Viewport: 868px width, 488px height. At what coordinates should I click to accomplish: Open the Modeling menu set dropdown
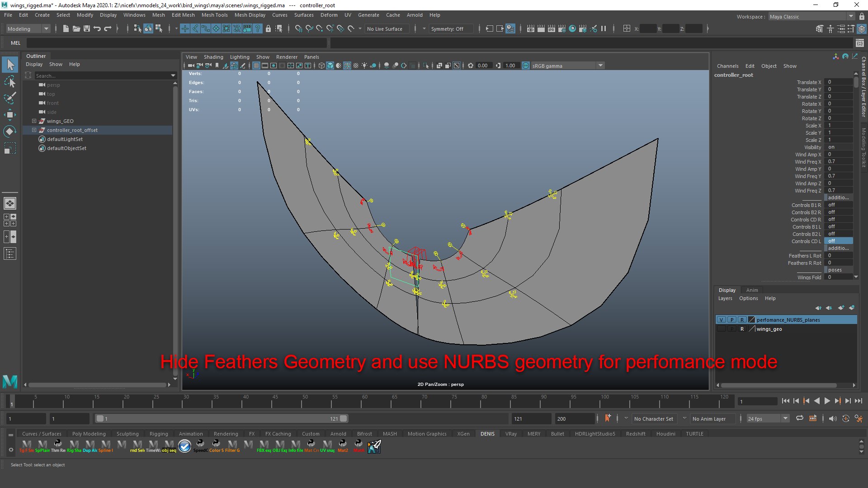pos(28,28)
